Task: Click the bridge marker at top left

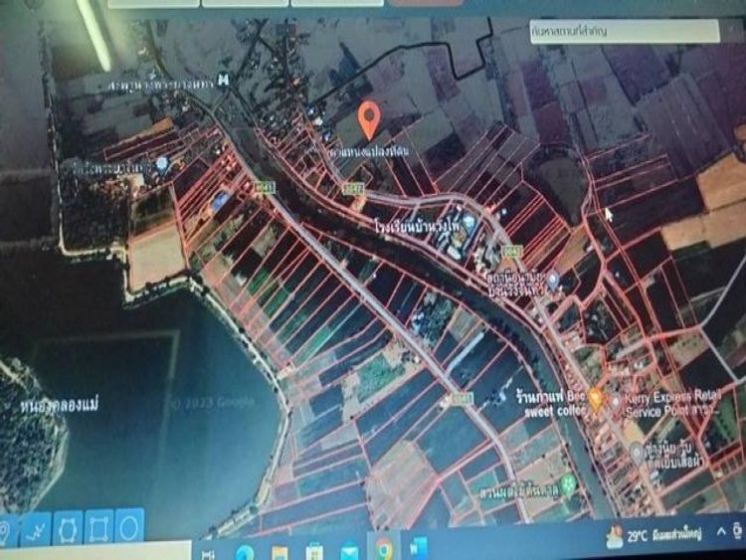Action: [223, 80]
